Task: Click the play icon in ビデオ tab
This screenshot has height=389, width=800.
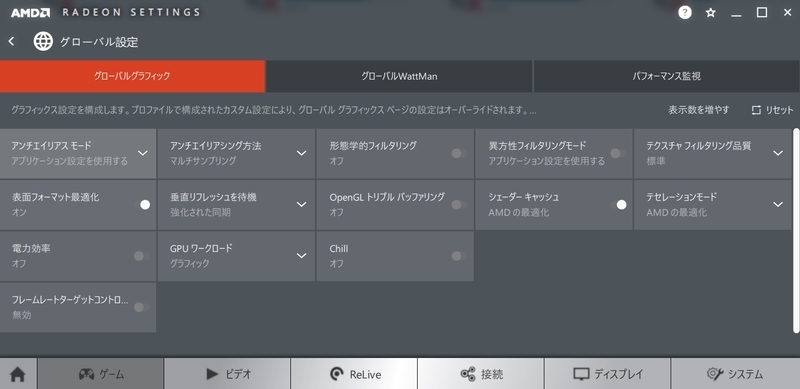Action: [212, 374]
